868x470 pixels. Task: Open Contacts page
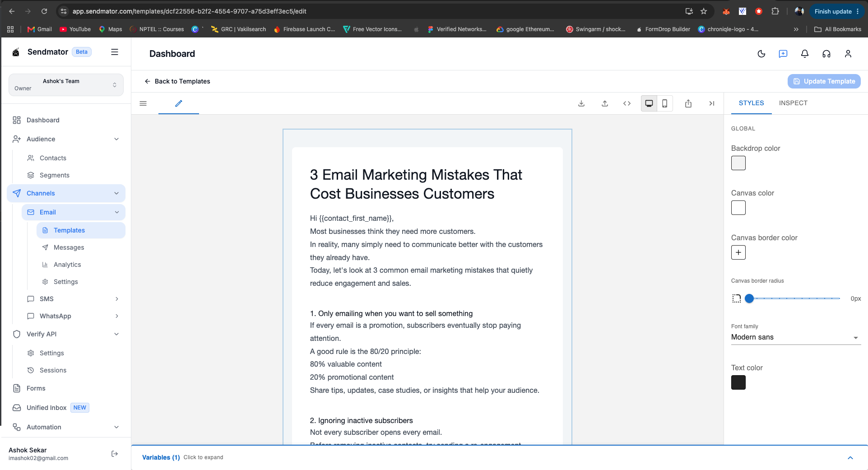(53, 158)
